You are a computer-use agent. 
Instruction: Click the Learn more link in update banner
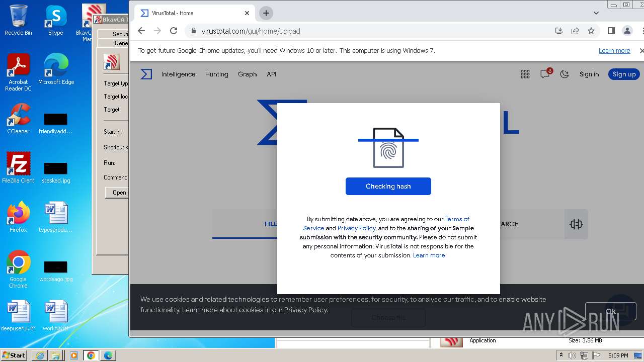(614, 51)
